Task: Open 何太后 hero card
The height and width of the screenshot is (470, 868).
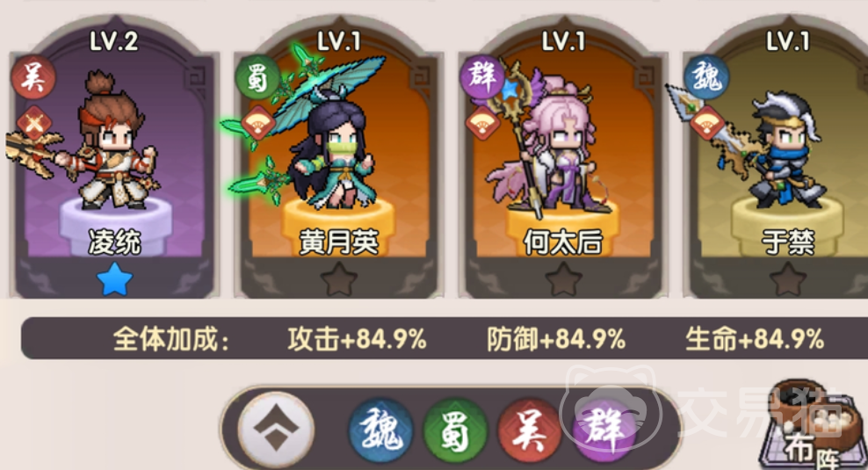Action: [x=563, y=161]
